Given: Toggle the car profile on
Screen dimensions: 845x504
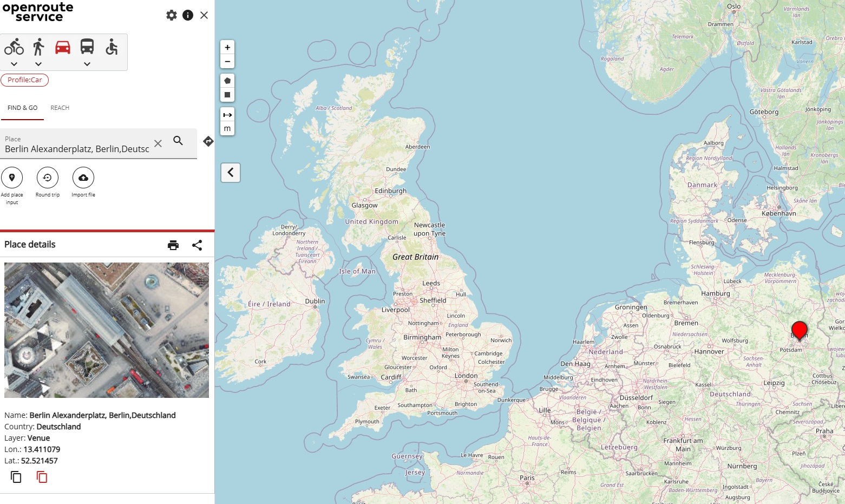Looking at the screenshot, I should pyautogui.click(x=63, y=48).
